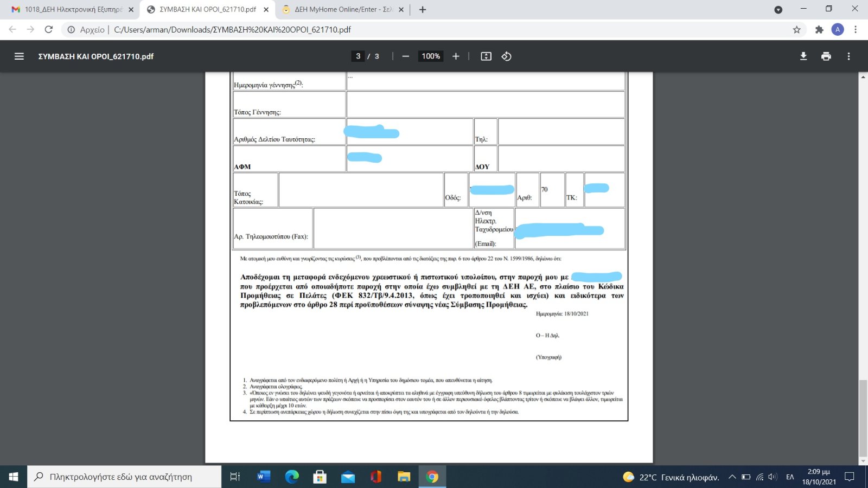The width and height of the screenshot is (868, 488).
Task: Click the Chrome taskbar icon
Action: pos(432,477)
